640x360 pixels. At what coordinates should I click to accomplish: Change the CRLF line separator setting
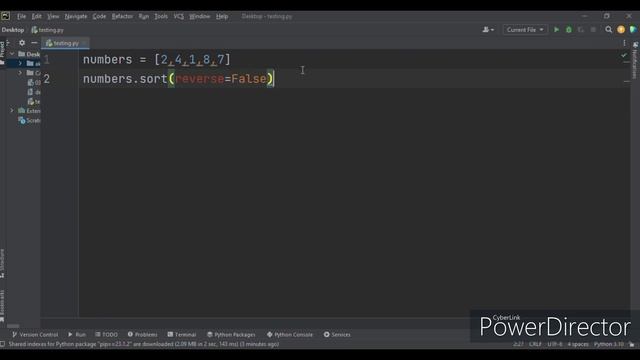pos(535,344)
